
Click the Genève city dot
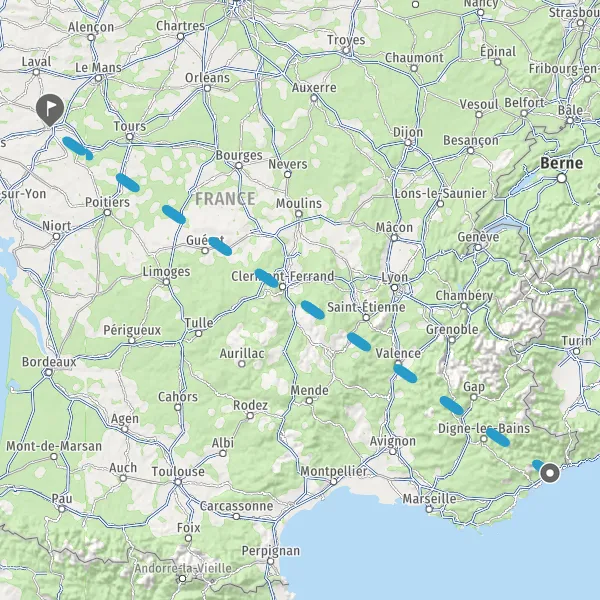coord(478,248)
